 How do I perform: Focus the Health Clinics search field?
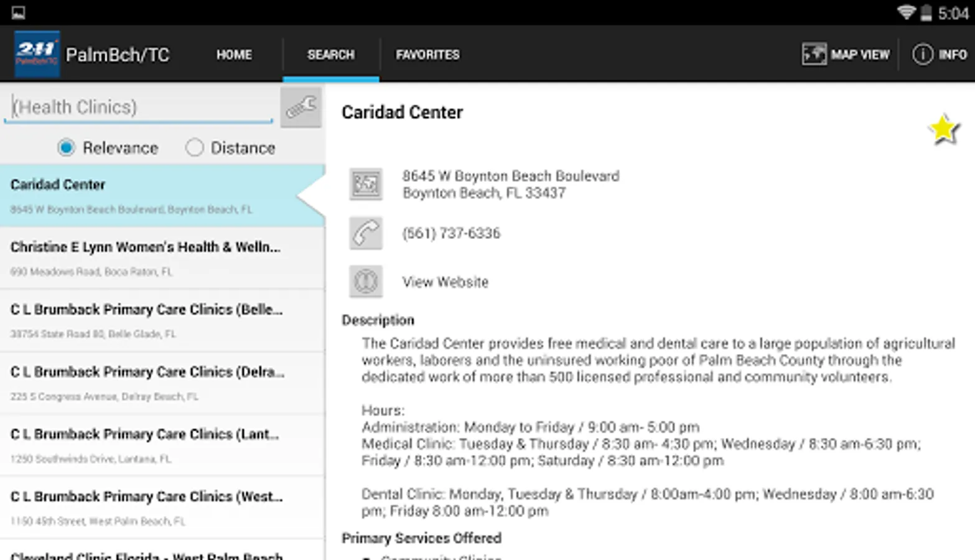point(139,107)
